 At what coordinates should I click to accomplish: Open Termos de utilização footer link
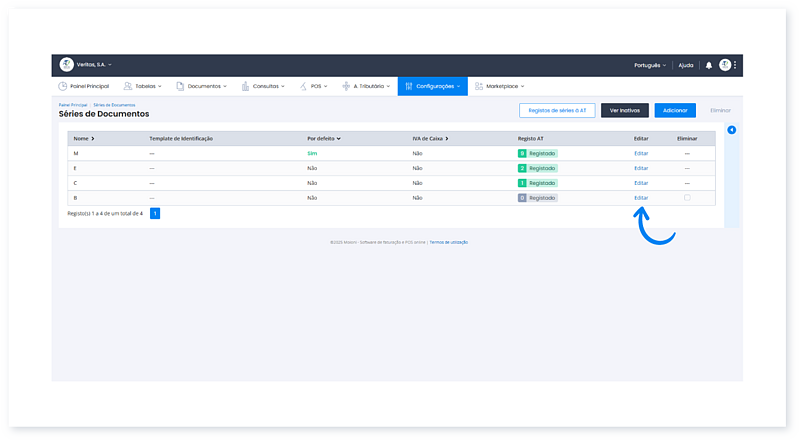449,242
